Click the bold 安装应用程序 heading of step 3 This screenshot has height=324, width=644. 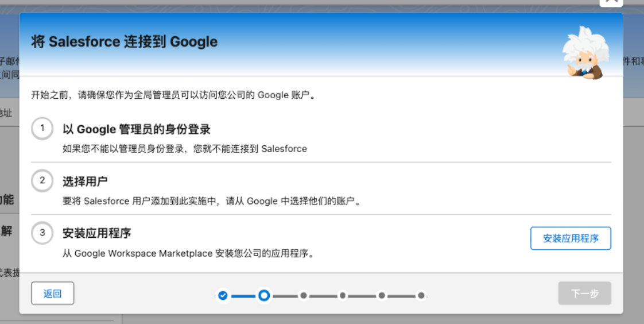pyautogui.click(x=97, y=234)
